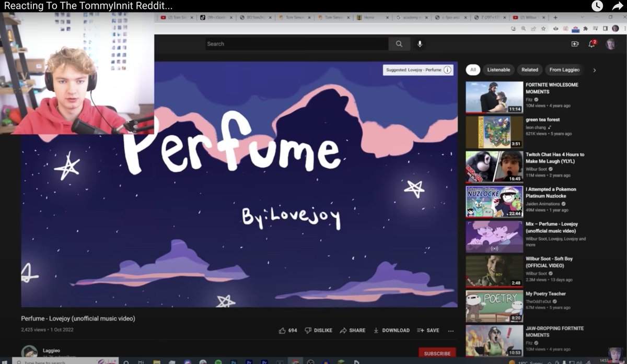Open a new browser tab with plus
Viewport: 627px width, 364px height.
pyautogui.click(x=555, y=17)
